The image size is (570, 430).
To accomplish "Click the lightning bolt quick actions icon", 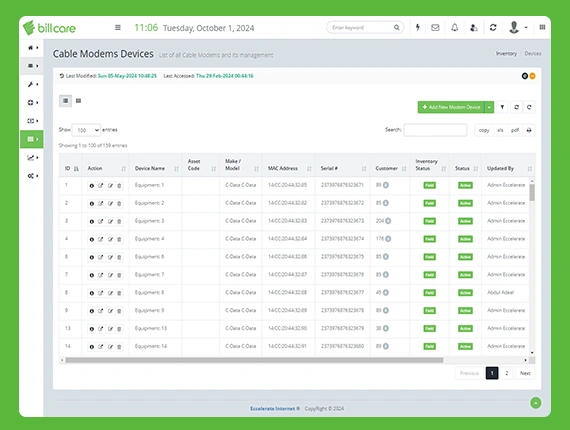I will coord(418,27).
